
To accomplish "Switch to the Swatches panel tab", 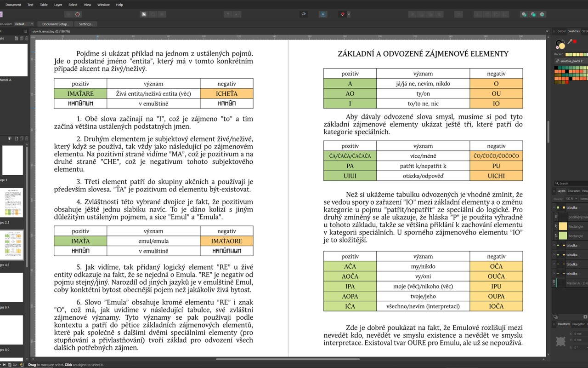I will 574,31.
